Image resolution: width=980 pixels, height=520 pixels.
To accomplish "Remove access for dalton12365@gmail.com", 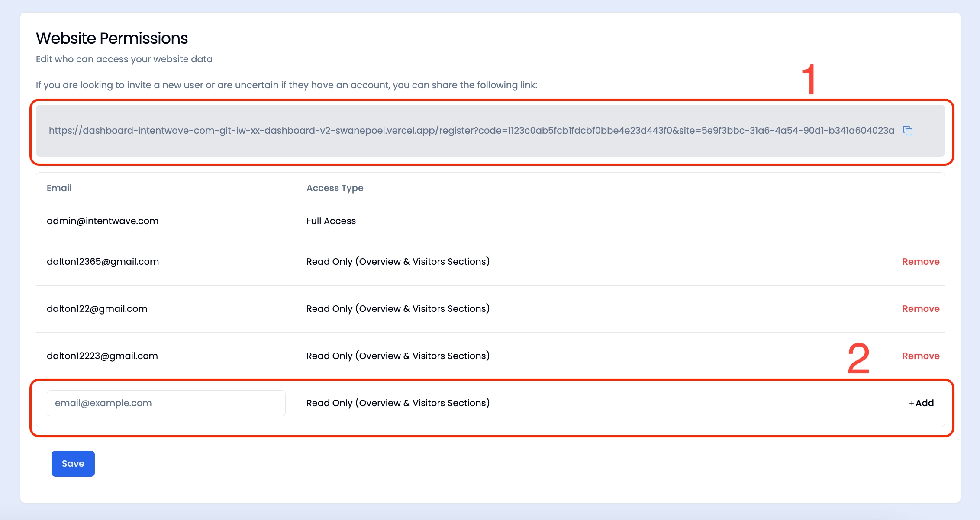I will click(921, 262).
